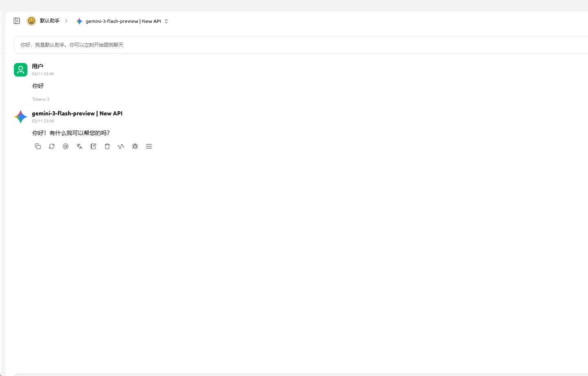The image size is (588, 376).
Task: Click the gemini-3-flash-preview message header name
Action: 77,113
